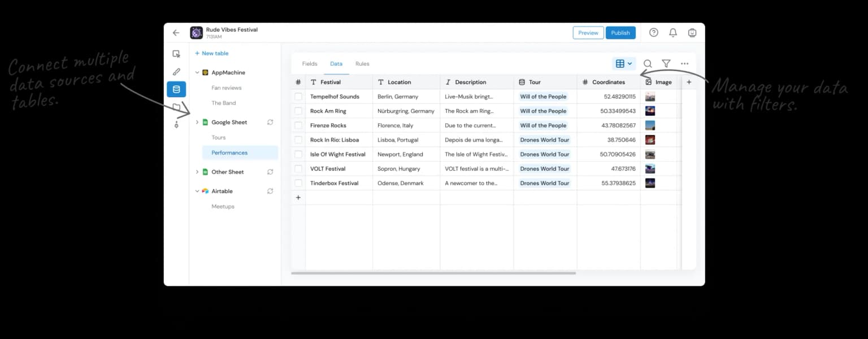This screenshot has height=339, width=868.
Task: Open the search icon above the data table
Action: tap(648, 63)
